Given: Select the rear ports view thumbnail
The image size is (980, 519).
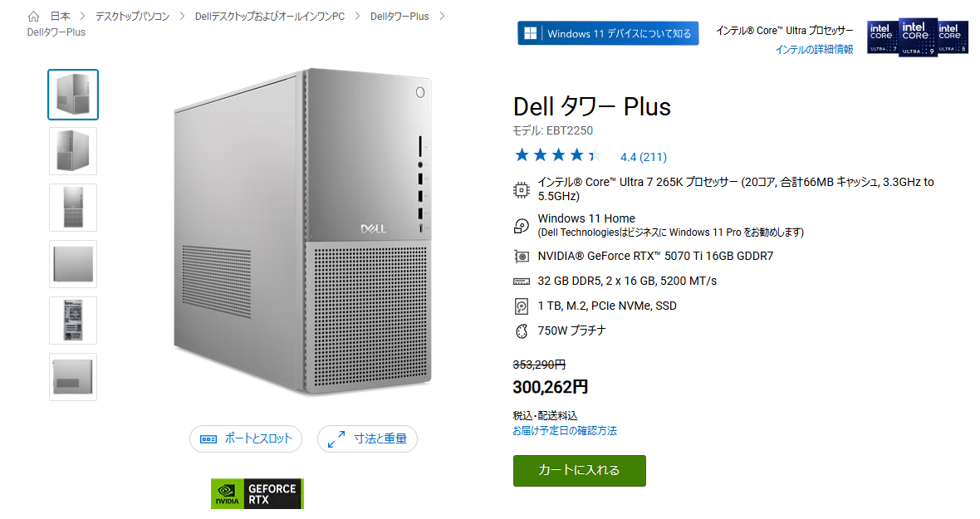Looking at the screenshot, I should 73,321.
